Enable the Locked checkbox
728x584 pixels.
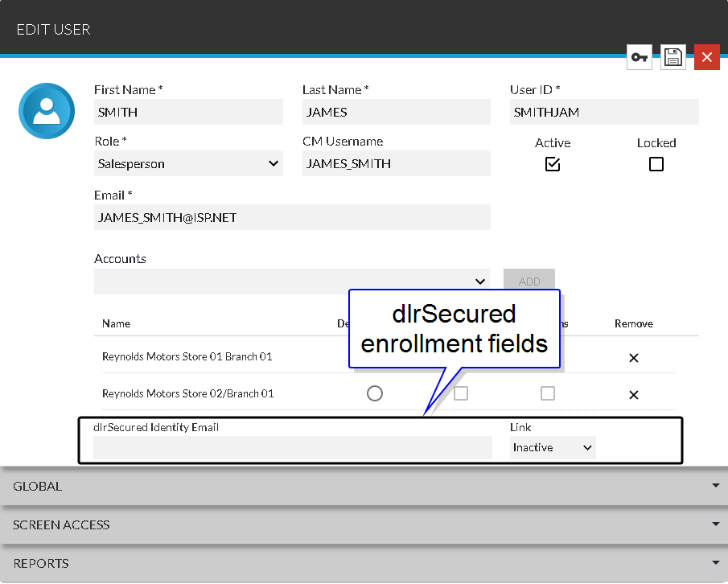656,164
